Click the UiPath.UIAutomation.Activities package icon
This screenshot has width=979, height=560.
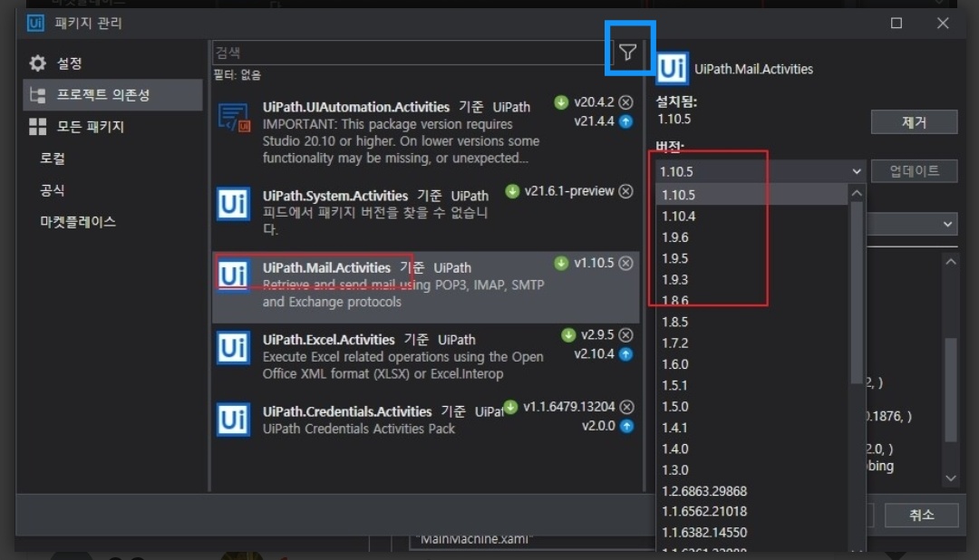[234, 118]
